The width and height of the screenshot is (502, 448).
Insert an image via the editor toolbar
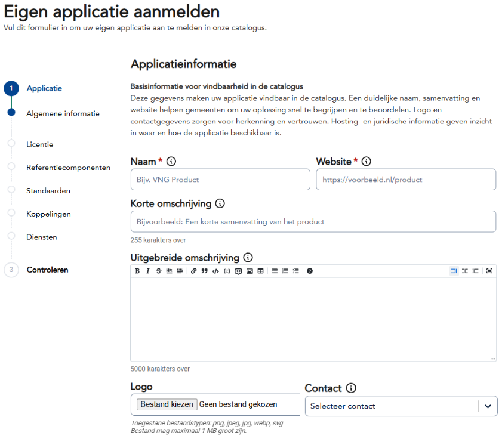tap(250, 271)
